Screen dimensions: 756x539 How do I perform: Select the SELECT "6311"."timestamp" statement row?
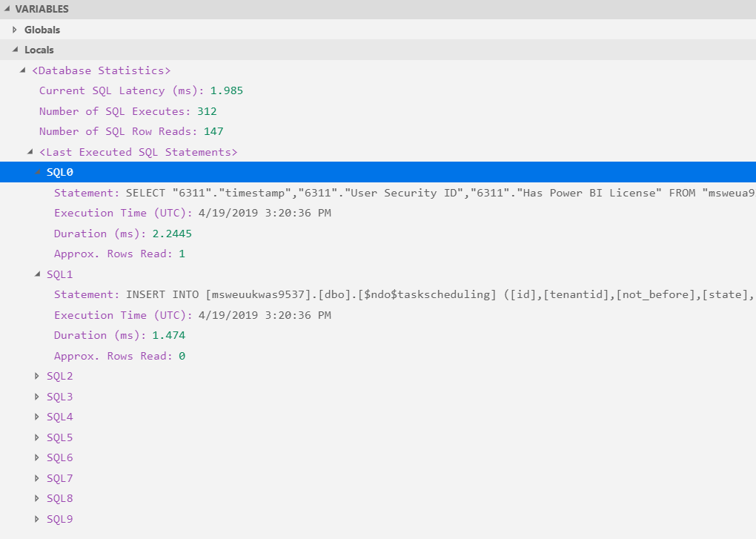pos(378,193)
